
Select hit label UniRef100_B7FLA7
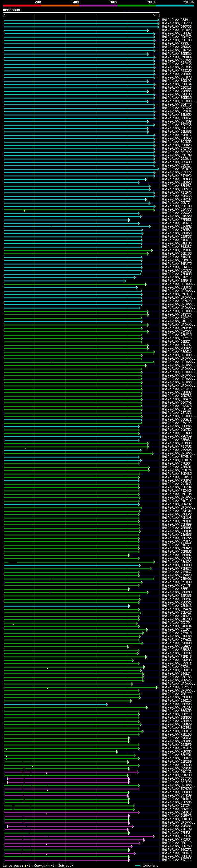(177, 33)
